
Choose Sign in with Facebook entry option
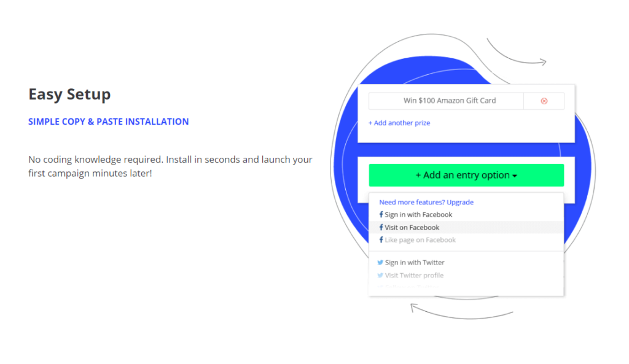(x=418, y=215)
